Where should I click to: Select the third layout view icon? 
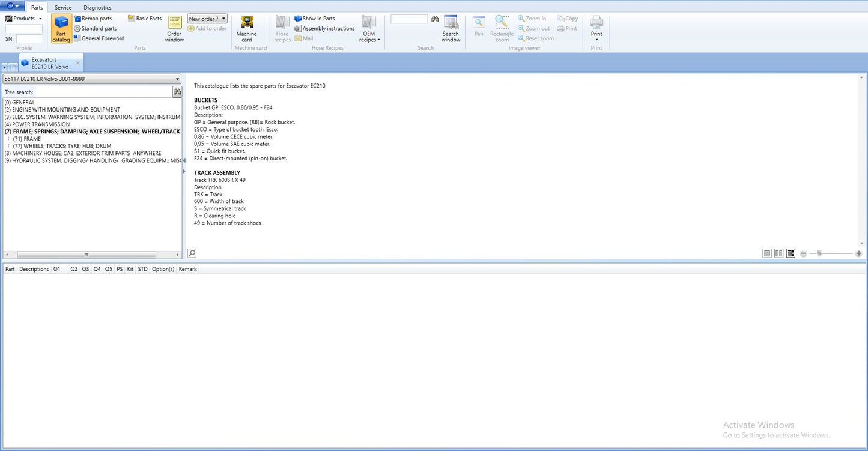pos(791,253)
